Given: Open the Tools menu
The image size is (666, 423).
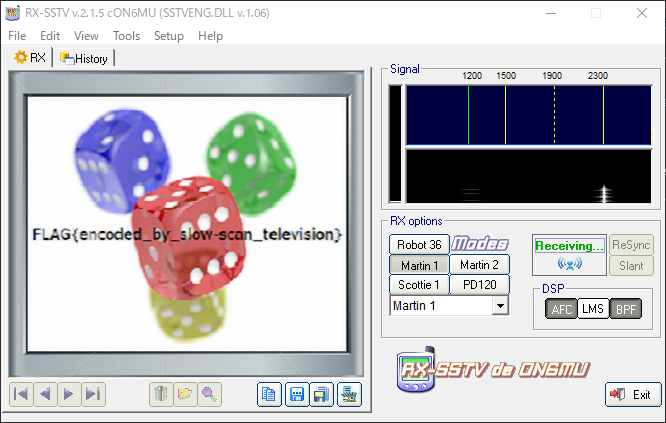Looking at the screenshot, I should 126,36.
